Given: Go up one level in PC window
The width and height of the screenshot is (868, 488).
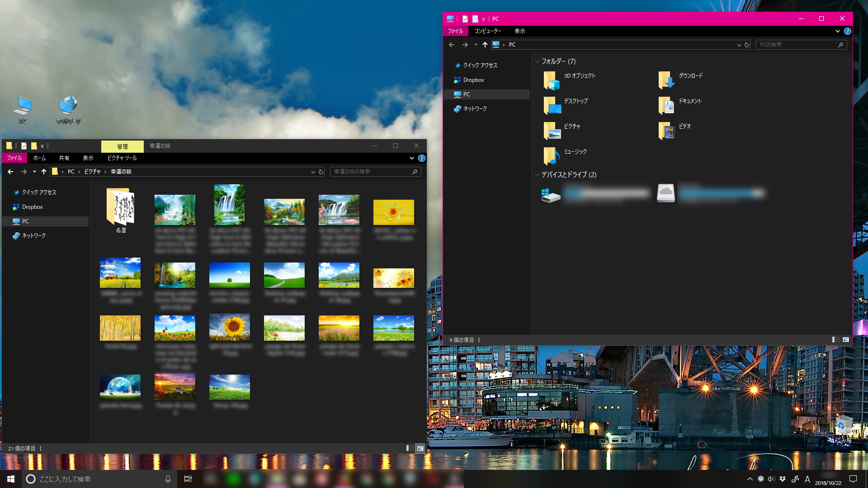Looking at the screenshot, I should (485, 45).
